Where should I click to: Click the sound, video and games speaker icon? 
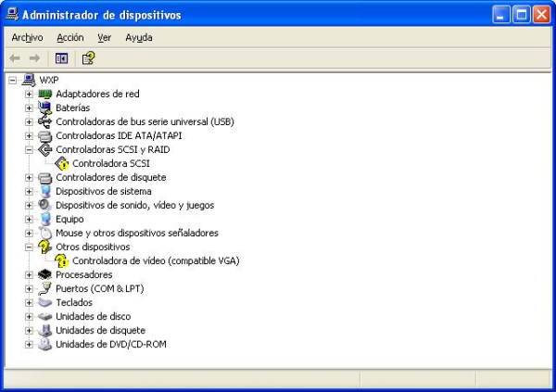[x=45, y=205]
